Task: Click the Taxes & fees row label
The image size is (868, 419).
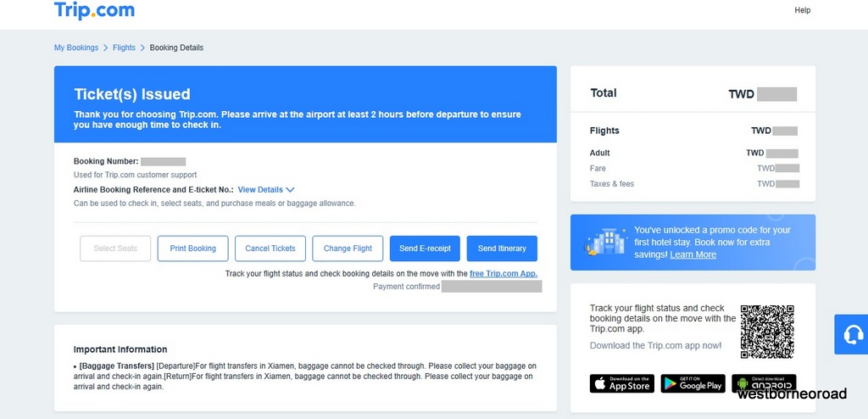Action: pos(612,184)
